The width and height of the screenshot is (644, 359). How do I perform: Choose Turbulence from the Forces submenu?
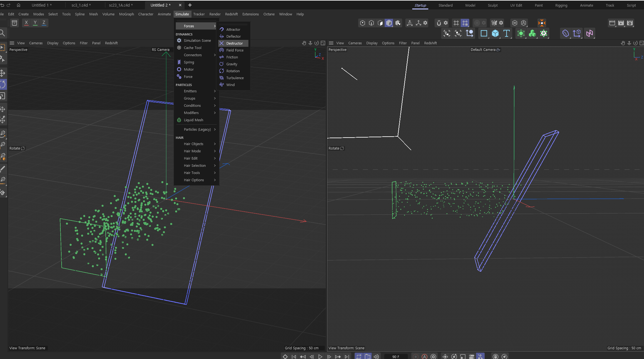(233, 78)
